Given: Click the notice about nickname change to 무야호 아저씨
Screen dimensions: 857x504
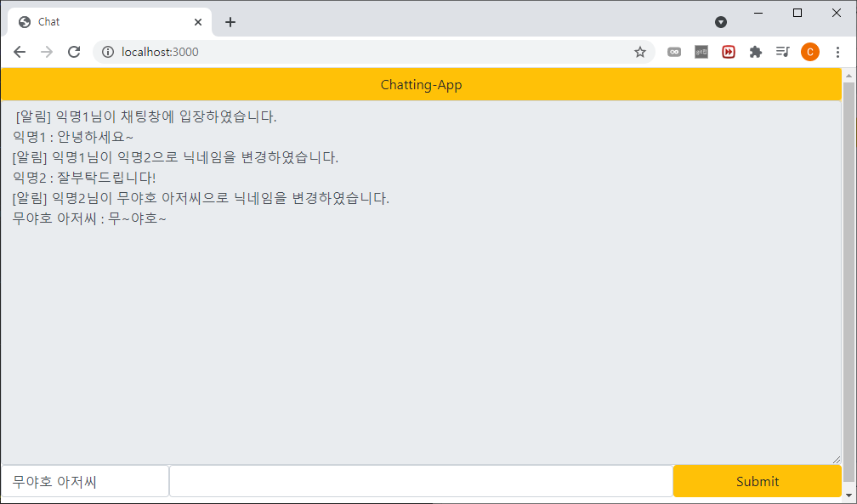Looking at the screenshot, I should 201,198.
